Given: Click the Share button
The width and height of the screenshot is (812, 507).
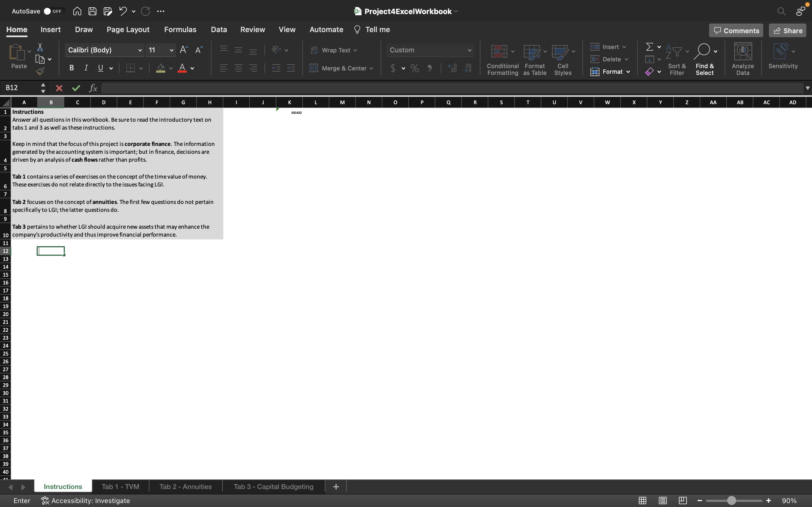Looking at the screenshot, I should tap(787, 30).
